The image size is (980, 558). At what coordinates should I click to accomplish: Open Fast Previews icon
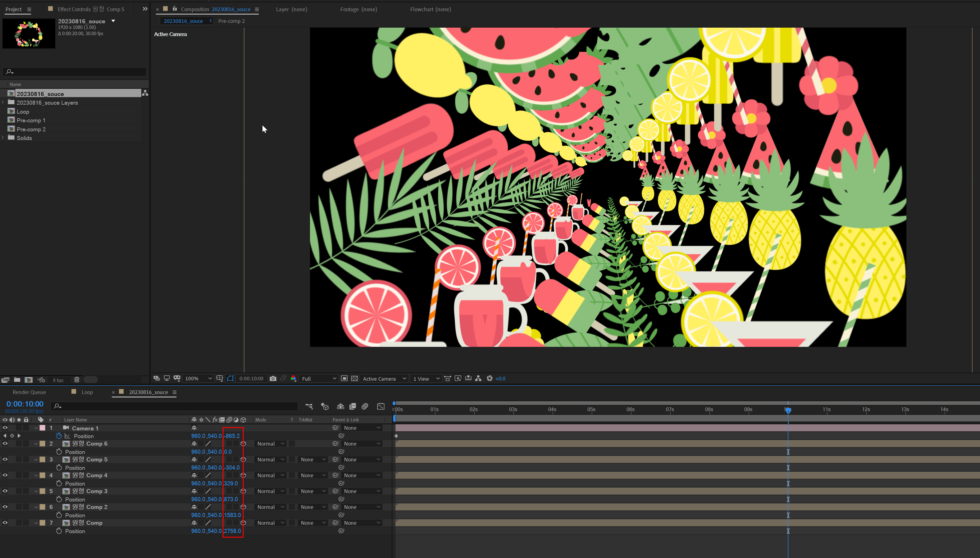point(458,379)
